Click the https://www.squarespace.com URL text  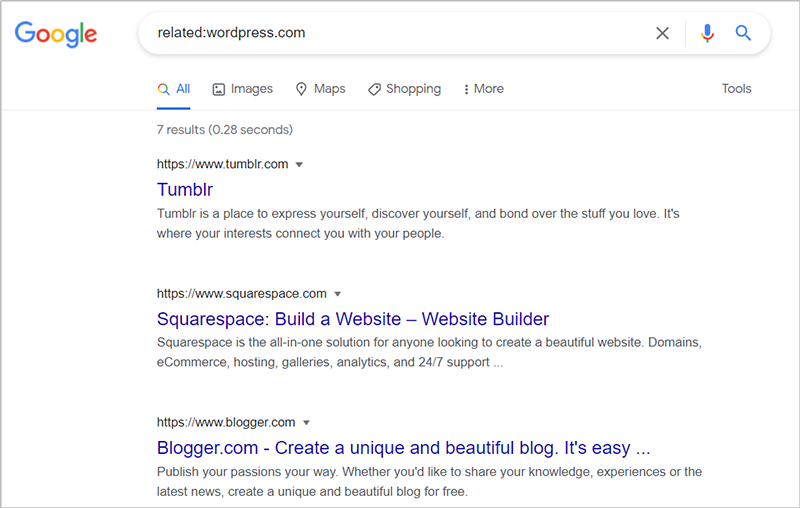point(241,294)
